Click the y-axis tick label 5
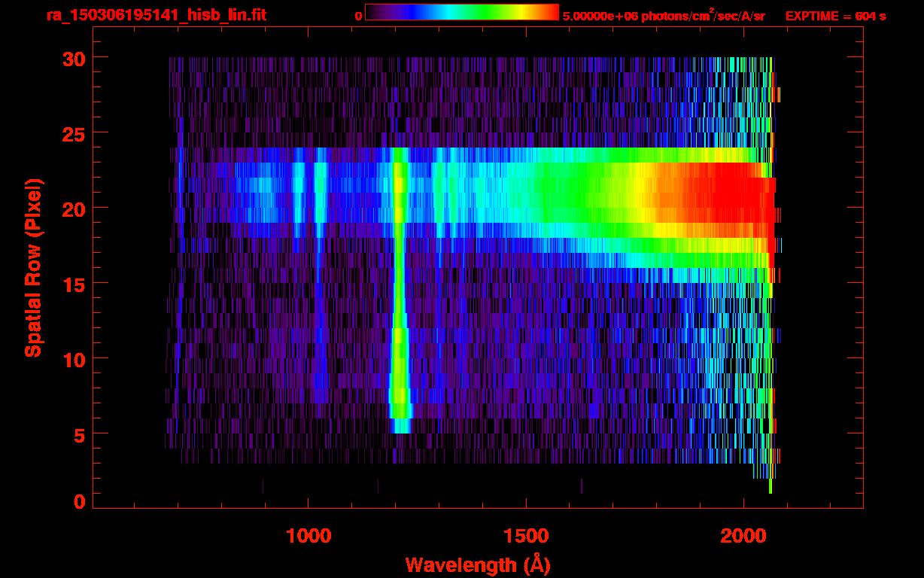 [79, 434]
